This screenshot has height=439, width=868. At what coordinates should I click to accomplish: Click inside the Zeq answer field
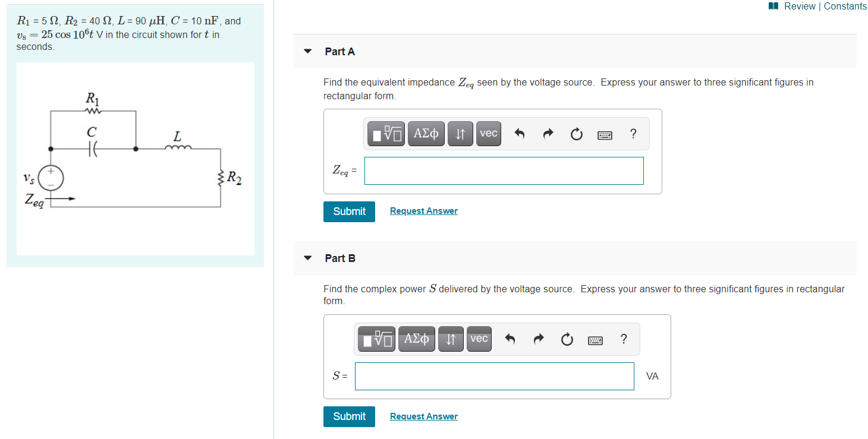[504, 170]
